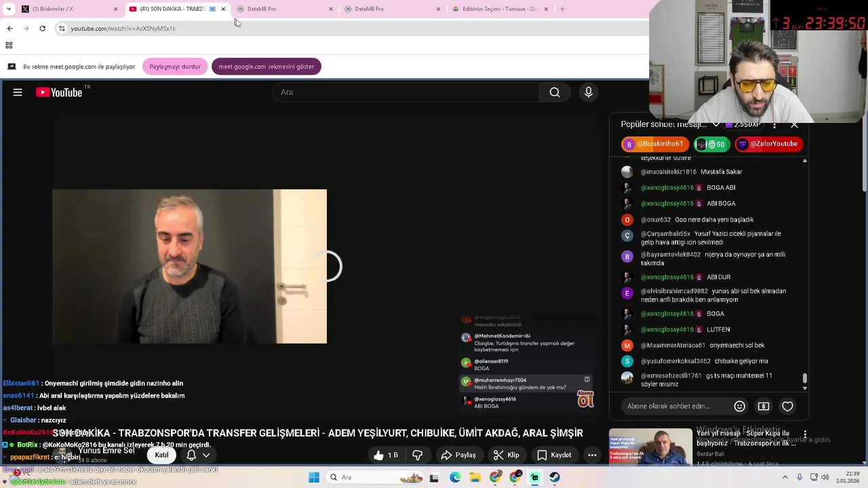Like the video showing 1 B
Image resolution: width=868 pixels, height=488 pixels.
pyautogui.click(x=386, y=455)
